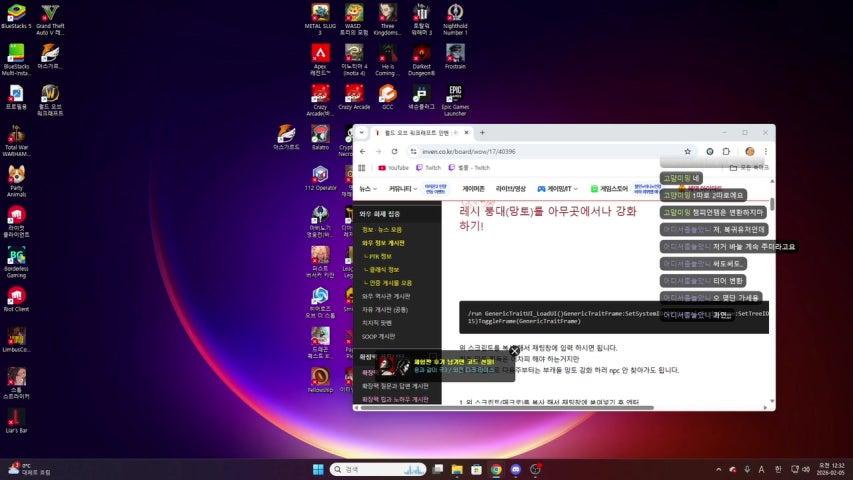The width and height of the screenshot is (853, 480).
Task: Open Discord from the taskbar
Action: pyautogui.click(x=516, y=469)
